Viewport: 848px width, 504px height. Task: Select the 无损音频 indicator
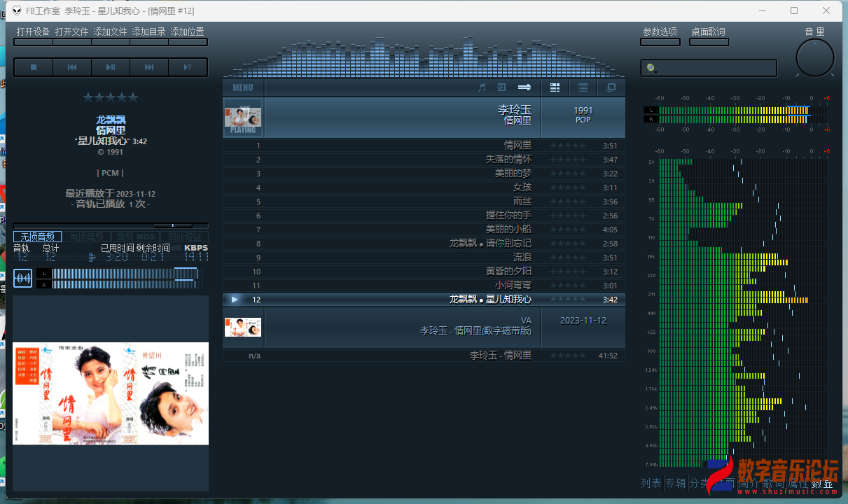[37, 237]
